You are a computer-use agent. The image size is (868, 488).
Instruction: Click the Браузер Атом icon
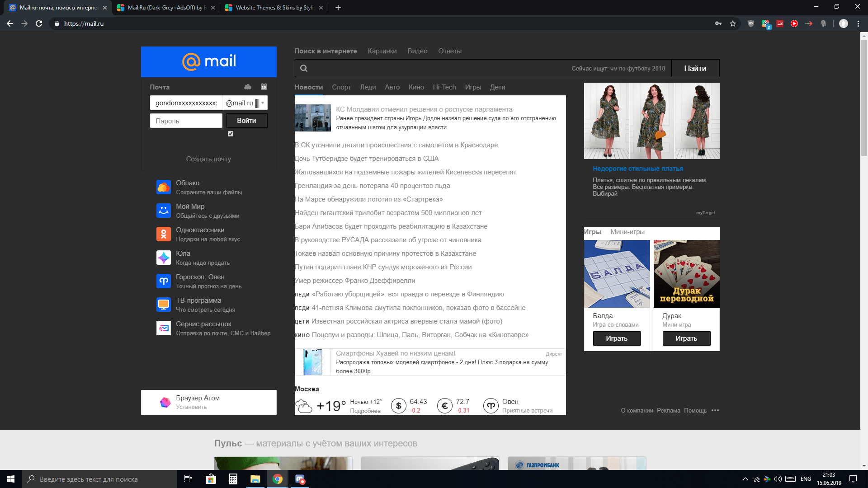click(x=165, y=402)
